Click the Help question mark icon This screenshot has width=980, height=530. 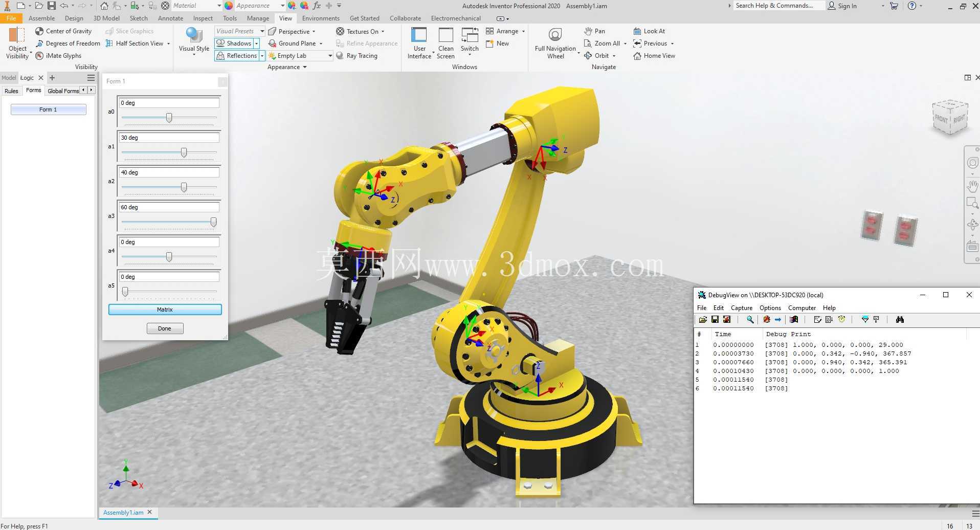pos(912,6)
